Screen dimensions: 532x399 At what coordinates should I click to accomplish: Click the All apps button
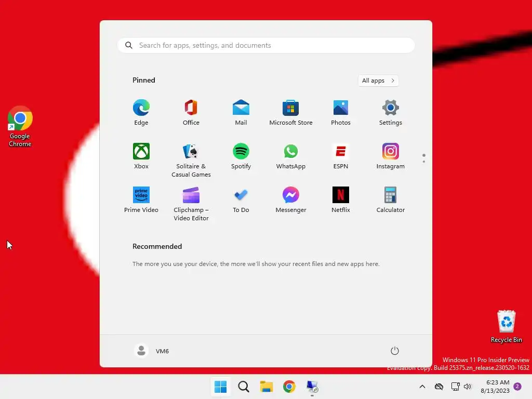(x=378, y=81)
